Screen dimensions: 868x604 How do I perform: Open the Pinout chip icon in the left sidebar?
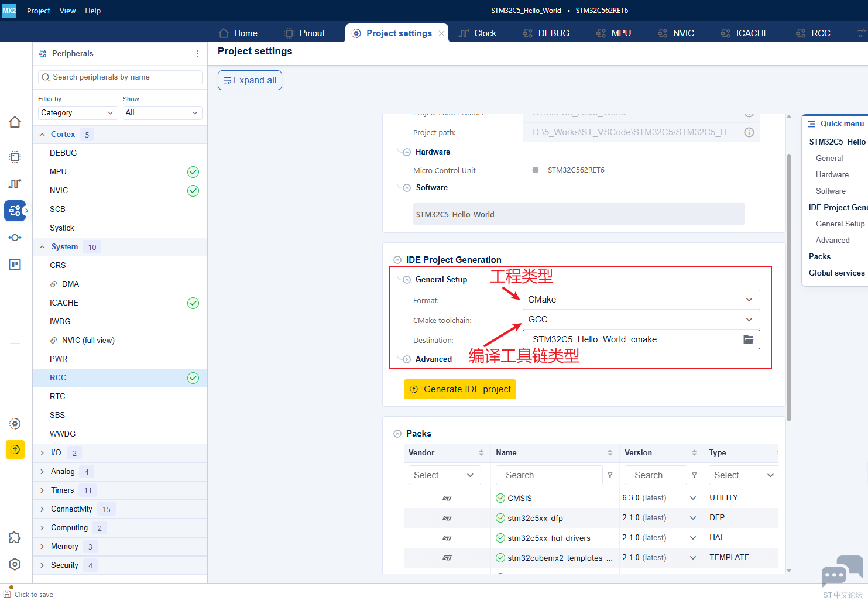click(x=15, y=157)
